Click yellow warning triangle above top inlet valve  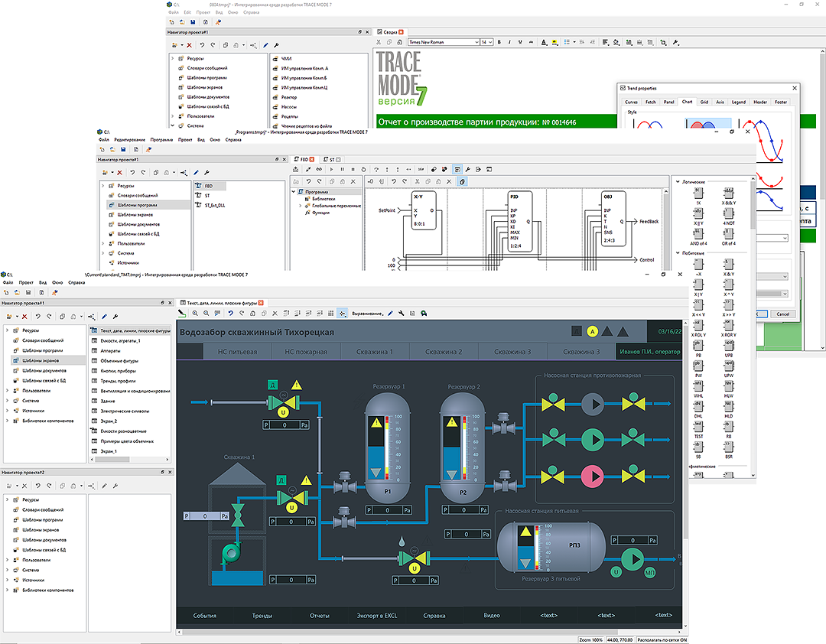tap(297, 385)
